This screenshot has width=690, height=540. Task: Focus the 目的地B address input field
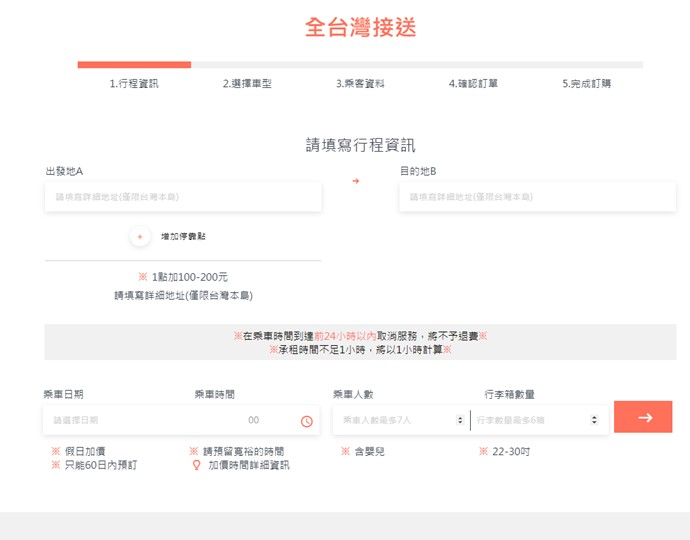tap(536, 197)
